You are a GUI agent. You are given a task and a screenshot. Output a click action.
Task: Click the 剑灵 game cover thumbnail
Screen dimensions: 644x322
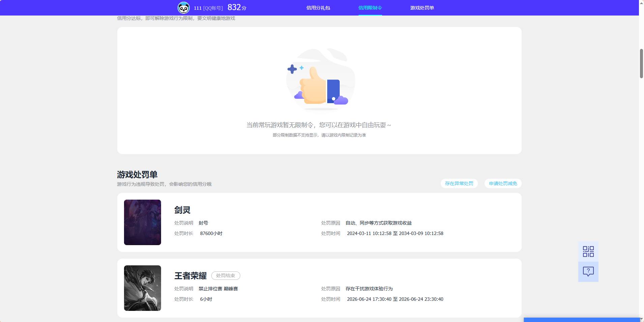coord(143,222)
